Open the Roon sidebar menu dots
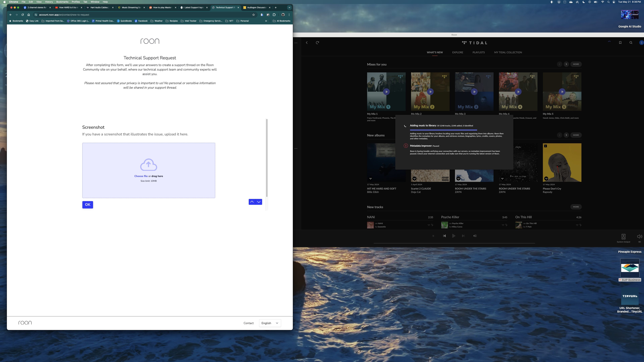 296,43
